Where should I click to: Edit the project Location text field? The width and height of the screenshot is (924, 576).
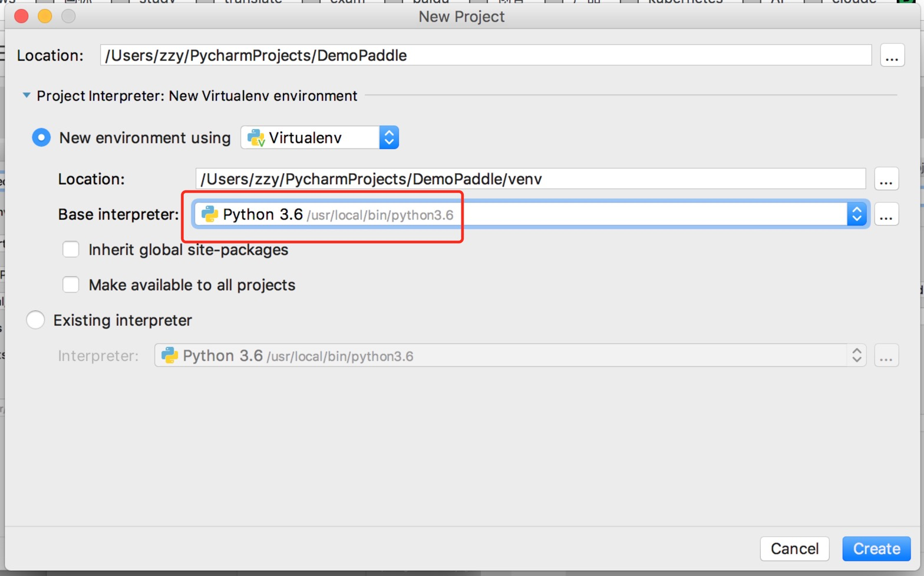coord(486,55)
